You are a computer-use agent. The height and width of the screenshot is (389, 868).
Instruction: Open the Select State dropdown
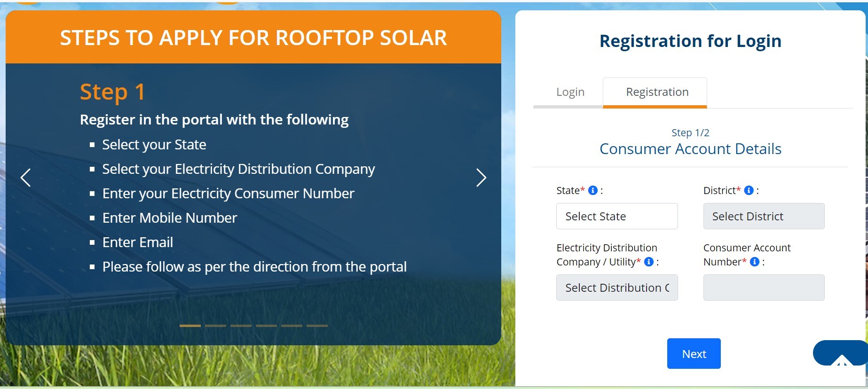click(x=616, y=216)
